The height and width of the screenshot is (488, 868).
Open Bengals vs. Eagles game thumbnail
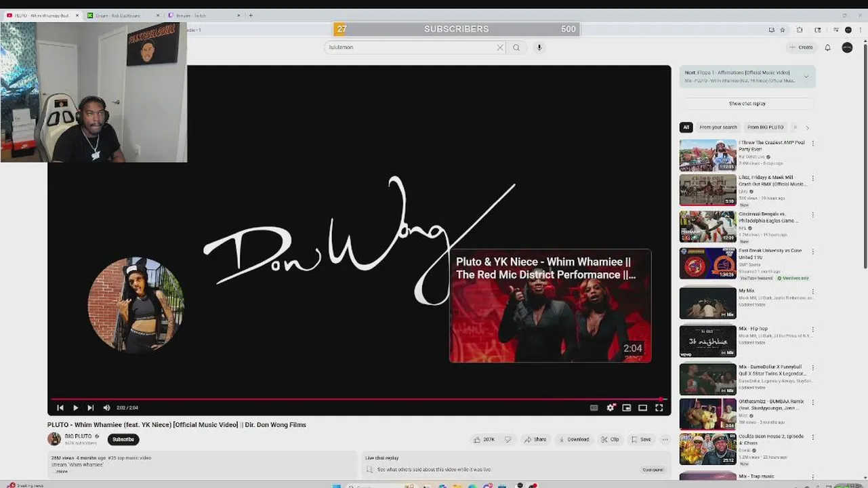tap(708, 226)
